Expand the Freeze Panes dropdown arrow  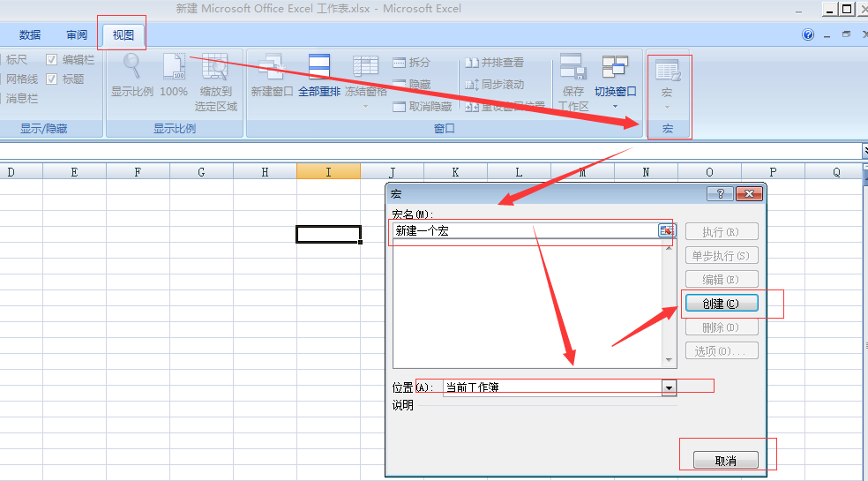365,106
